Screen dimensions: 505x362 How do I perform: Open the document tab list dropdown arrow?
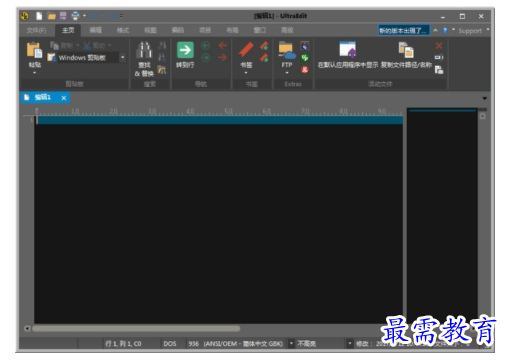point(484,98)
